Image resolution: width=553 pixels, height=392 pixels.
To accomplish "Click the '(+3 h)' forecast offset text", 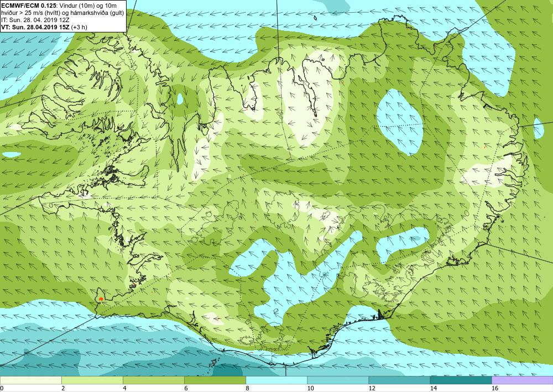I will click(x=79, y=27).
